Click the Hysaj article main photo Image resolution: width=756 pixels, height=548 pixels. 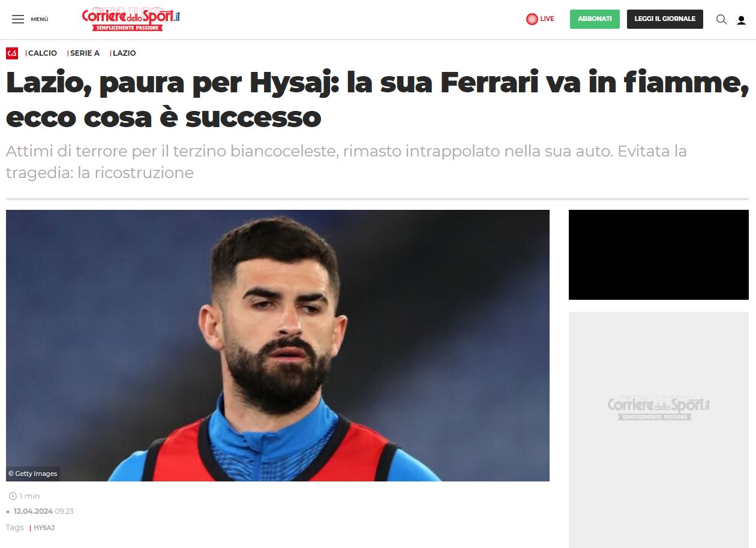tap(278, 345)
